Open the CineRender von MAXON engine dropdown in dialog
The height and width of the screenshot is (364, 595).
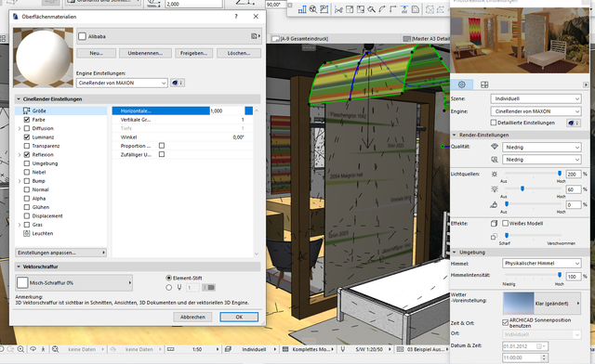tap(122, 83)
